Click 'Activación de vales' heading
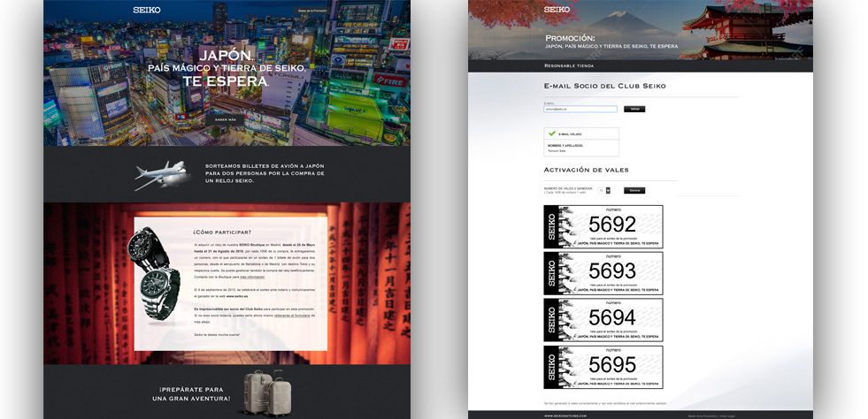This screenshot has height=419, width=868. coord(587,170)
